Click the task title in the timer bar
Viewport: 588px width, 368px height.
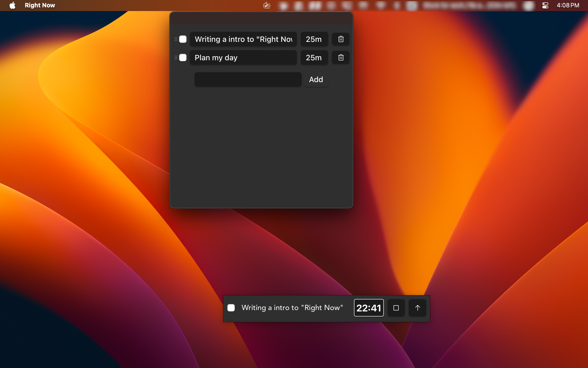click(x=292, y=308)
